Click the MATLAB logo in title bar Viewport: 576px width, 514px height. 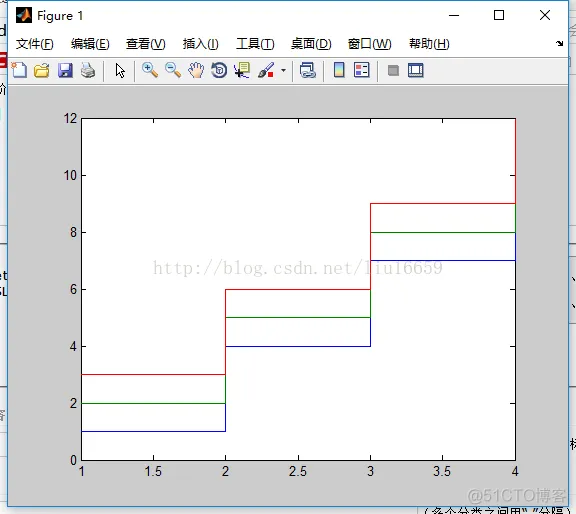point(24,15)
